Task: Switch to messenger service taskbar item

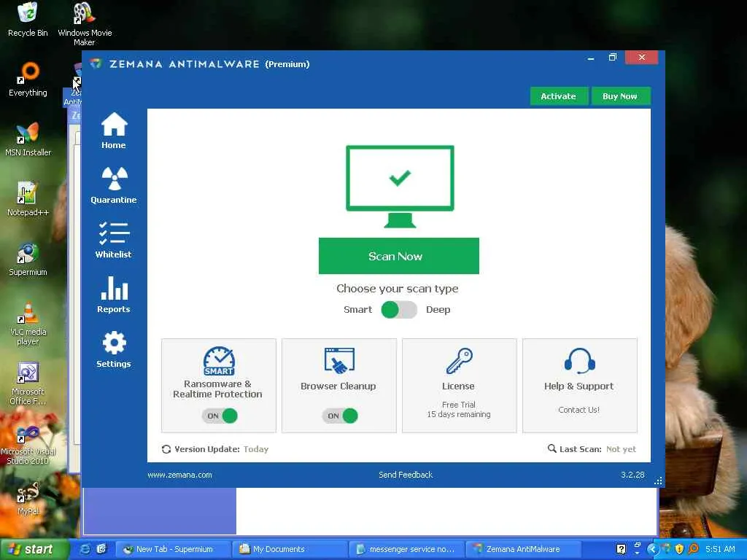Action: (x=406, y=549)
